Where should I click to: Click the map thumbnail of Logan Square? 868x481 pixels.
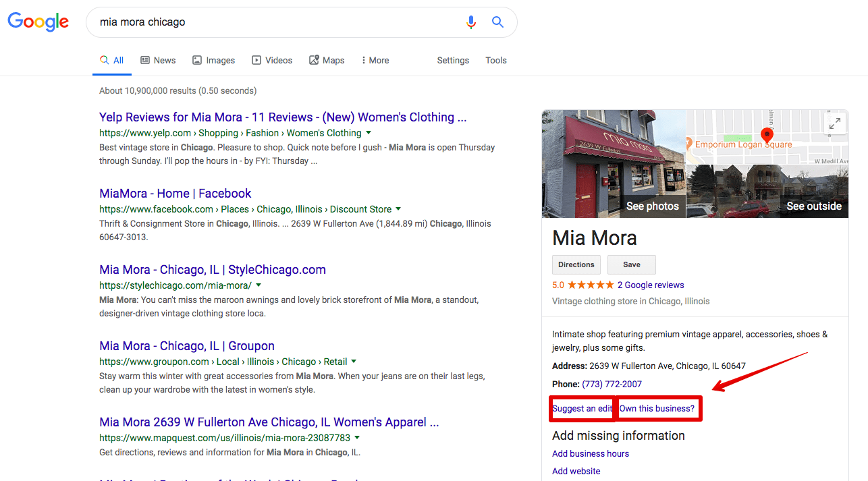(767, 137)
